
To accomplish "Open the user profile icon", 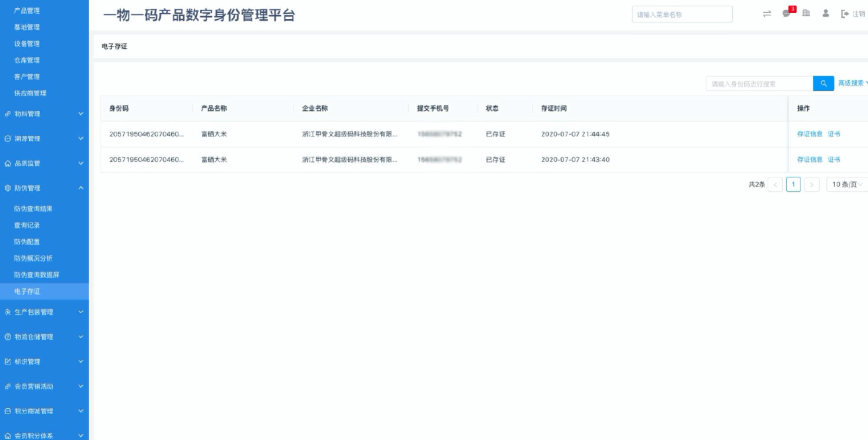I will tap(825, 13).
